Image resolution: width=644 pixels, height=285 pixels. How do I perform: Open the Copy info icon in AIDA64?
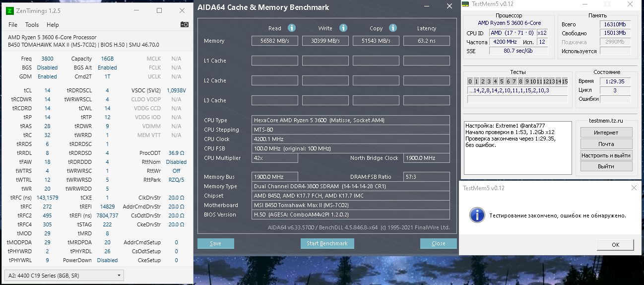(x=393, y=28)
